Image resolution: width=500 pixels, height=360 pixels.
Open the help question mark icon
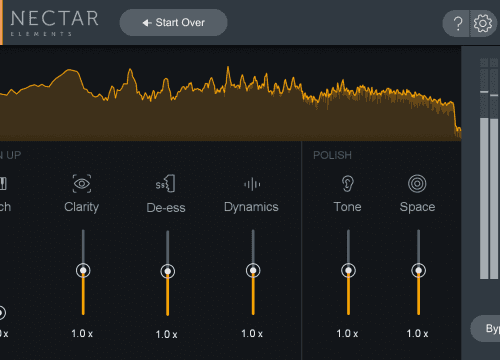coord(458,23)
